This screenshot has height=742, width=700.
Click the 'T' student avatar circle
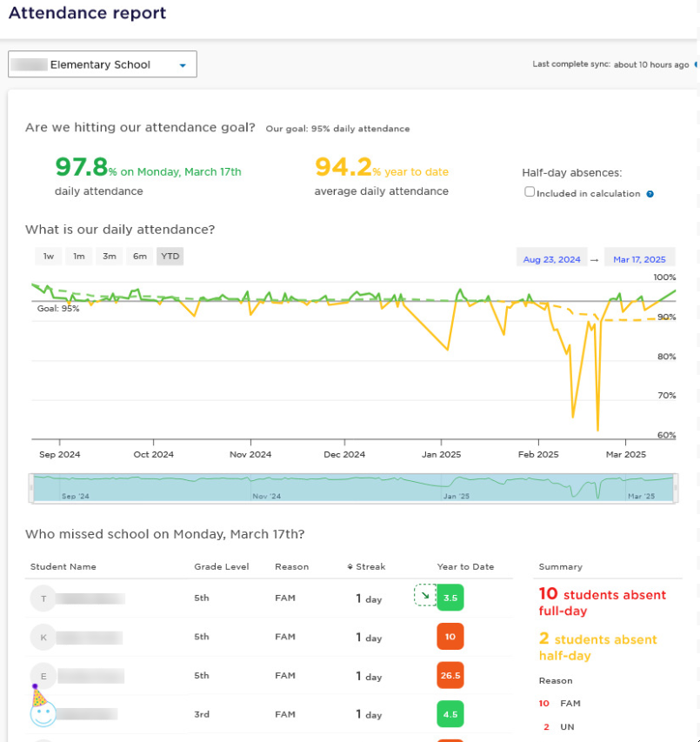coord(43,598)
